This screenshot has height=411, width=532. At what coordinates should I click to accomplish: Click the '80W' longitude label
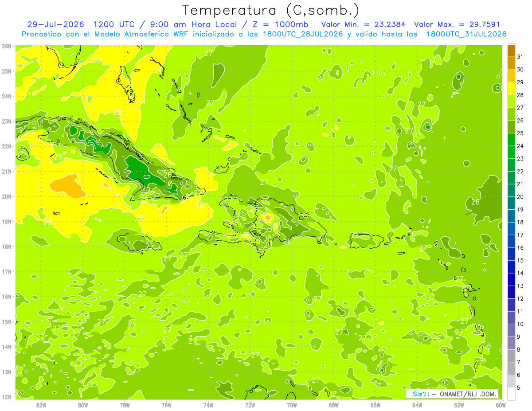click(x=83, y=405)
